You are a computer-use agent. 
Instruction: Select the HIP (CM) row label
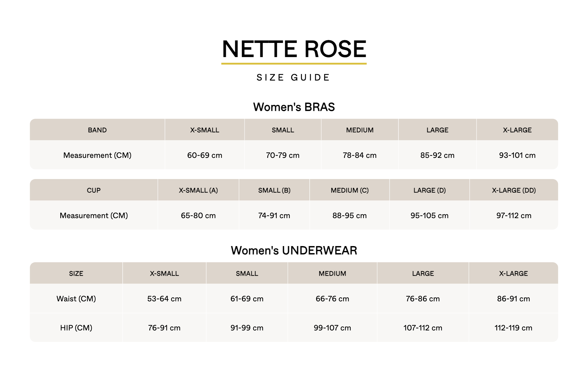click(76, 328)
